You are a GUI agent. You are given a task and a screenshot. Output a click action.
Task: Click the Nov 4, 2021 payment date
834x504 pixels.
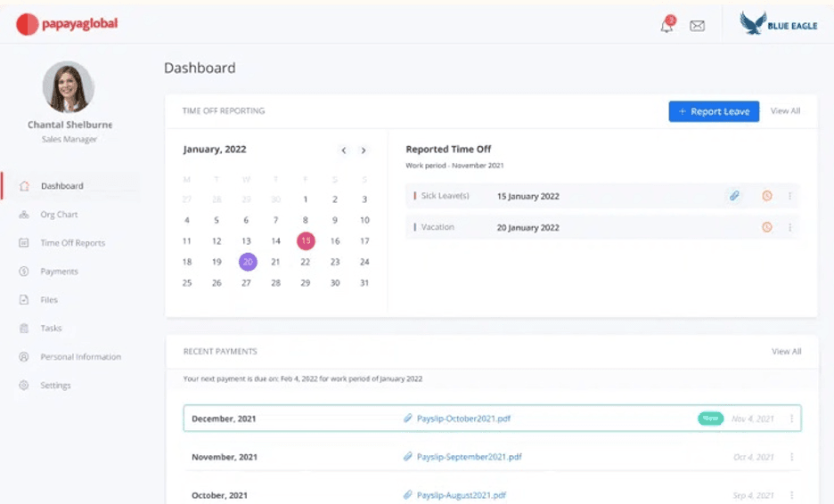753,419
